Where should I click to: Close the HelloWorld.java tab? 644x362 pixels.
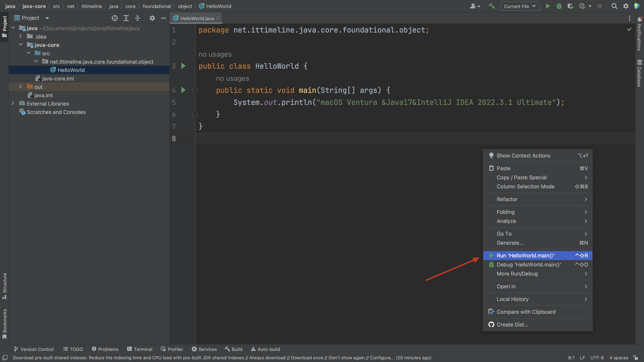click(218, 18)
